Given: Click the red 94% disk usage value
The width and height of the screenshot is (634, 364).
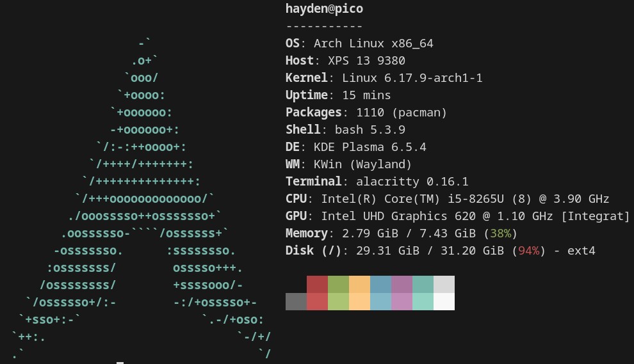Looking at the screenshot, I should 528,251.
